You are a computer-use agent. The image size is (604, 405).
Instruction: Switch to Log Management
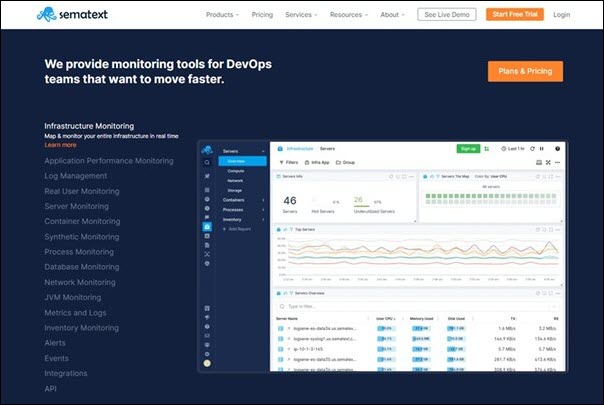point(76,176)
